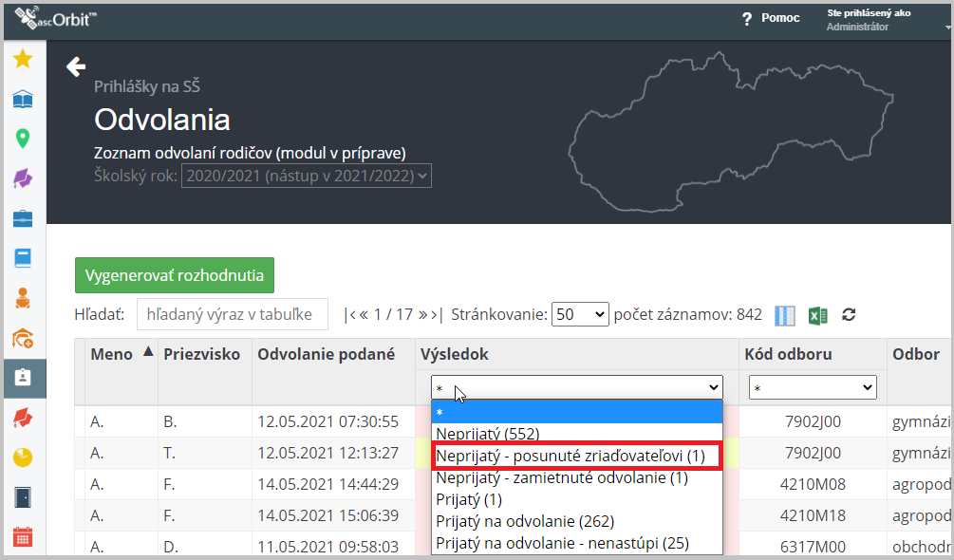Screen dimensions: 954x560
Task: Open the blue briefcase sidebar icon
Action: 23,218
